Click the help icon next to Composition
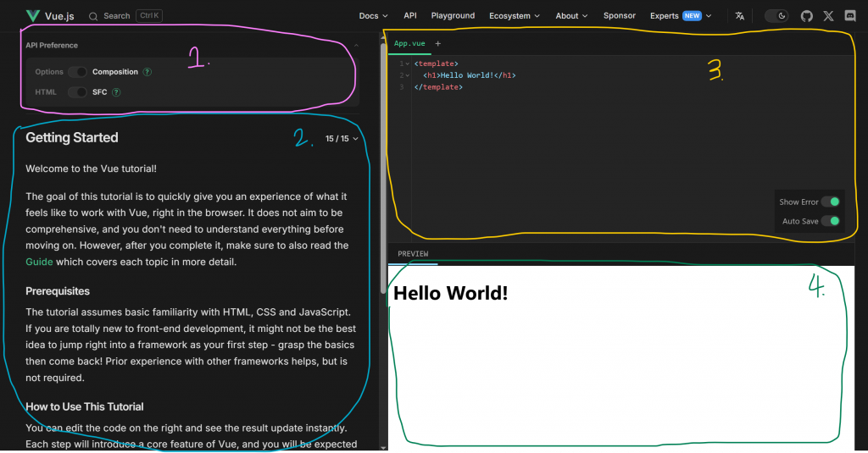This screenshot has width=868, height=453. click(x=147, y=72)
